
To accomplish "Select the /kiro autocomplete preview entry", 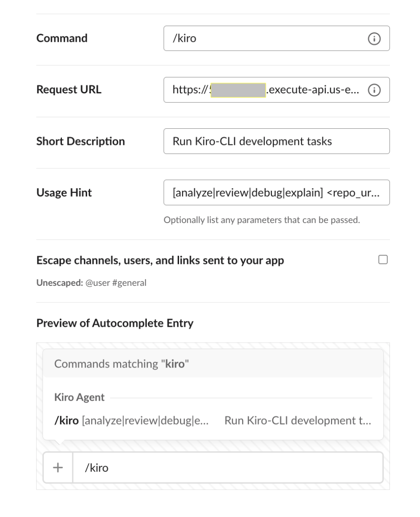I will click(x=213, y=421).
